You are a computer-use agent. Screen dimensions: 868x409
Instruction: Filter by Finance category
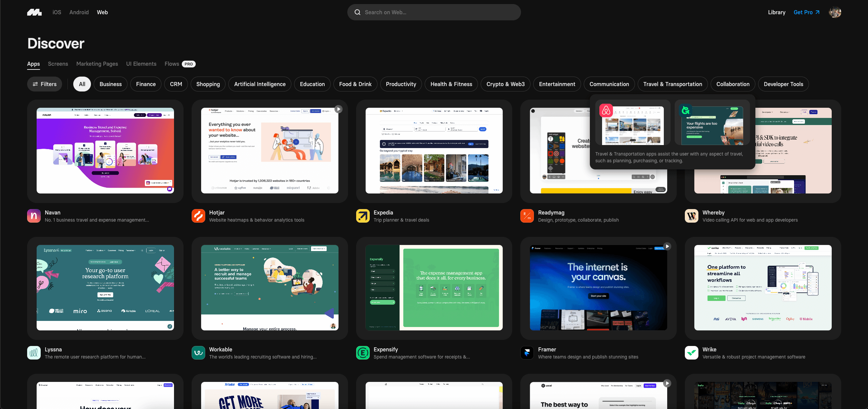tap(146, 84)
